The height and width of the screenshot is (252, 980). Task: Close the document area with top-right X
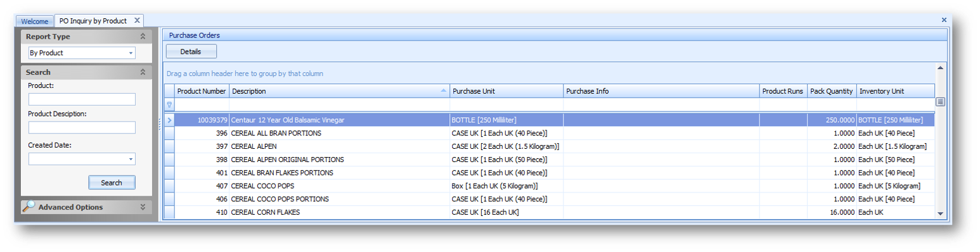click(x=944, y=20)
